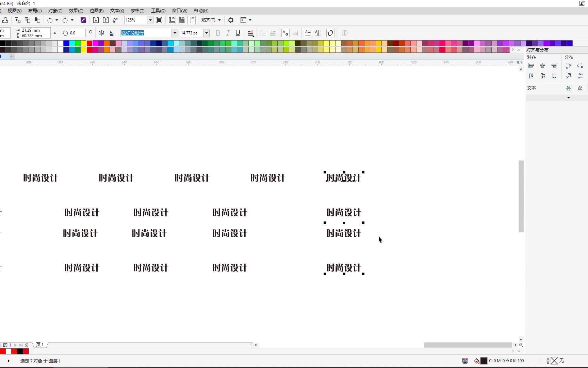Click the Publish to PDF icon

coord(115,20)
